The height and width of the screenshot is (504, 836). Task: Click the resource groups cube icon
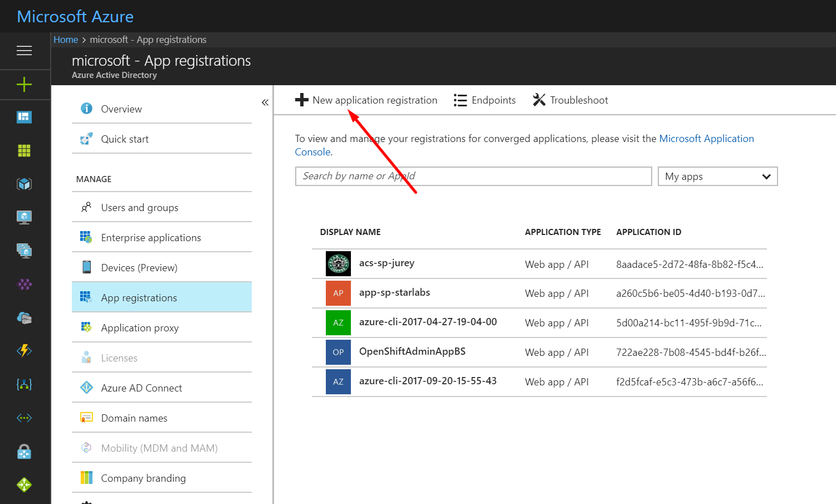24,184
